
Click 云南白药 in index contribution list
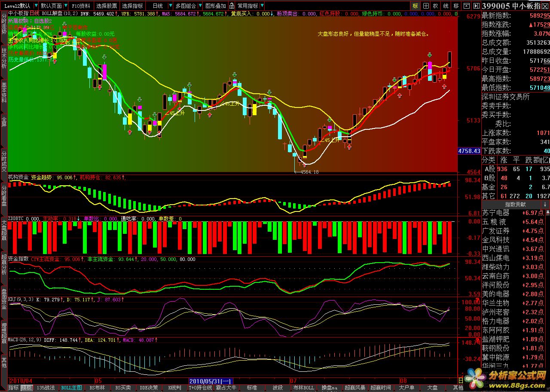pos(496,276)
